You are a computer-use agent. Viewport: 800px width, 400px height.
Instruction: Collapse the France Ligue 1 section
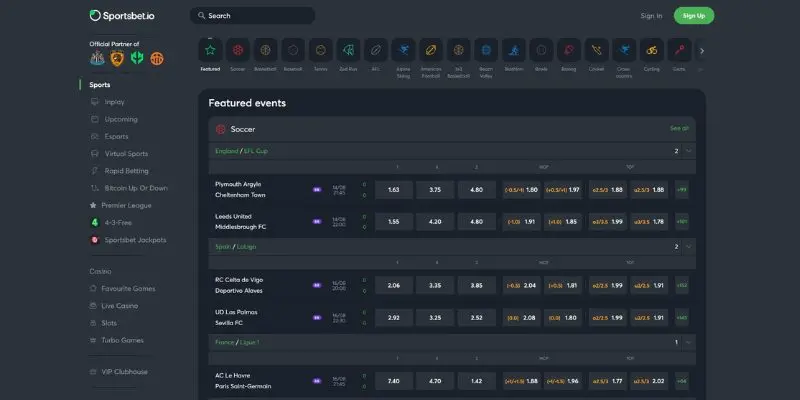[689, 342]
